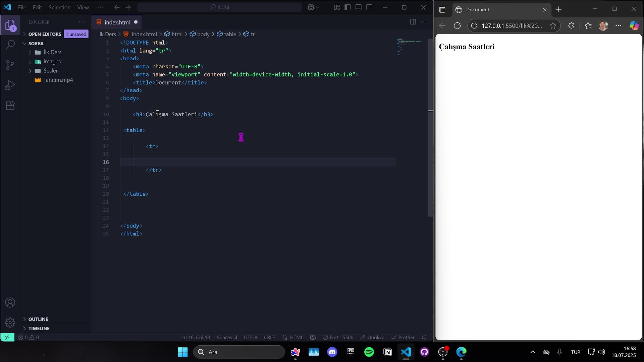
Task: Open the Edge profile avatar
Action: pyautogui.click(x=603, y=26)
